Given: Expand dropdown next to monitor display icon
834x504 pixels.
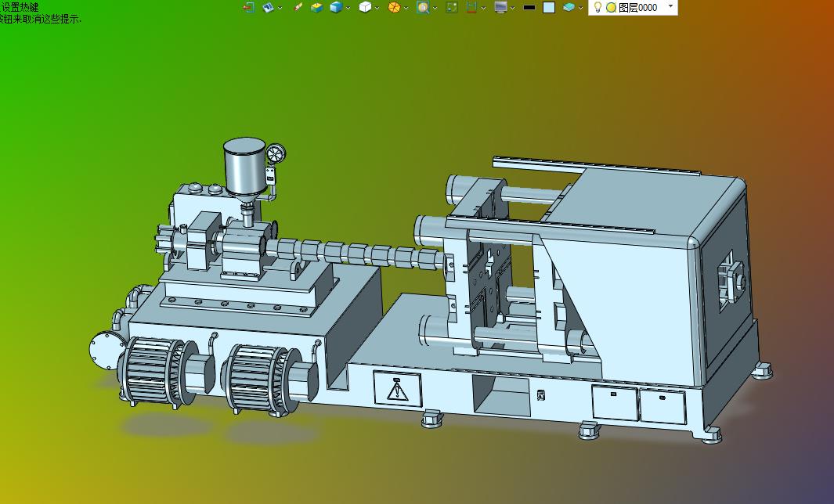Looking at the screenshot, I should [512, 8].
